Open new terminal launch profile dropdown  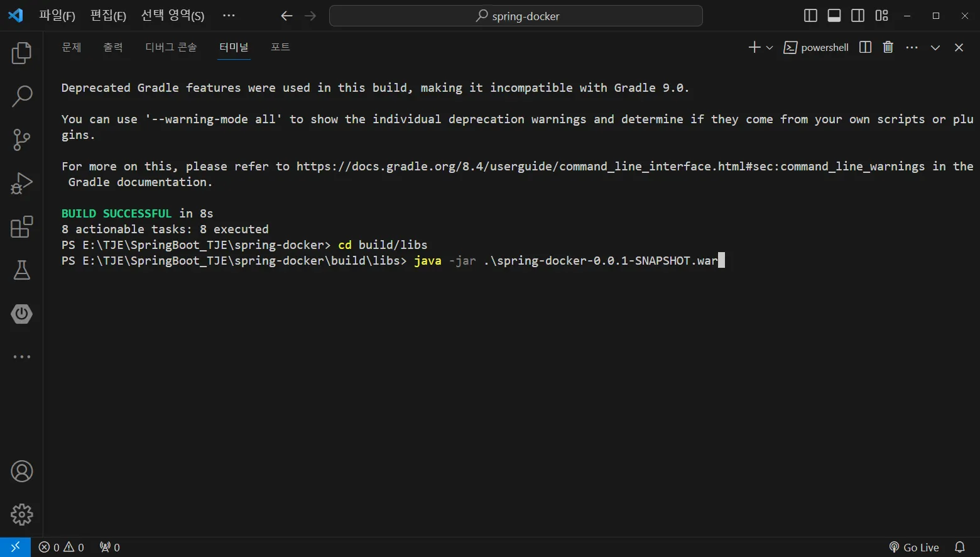pos(770,48)
